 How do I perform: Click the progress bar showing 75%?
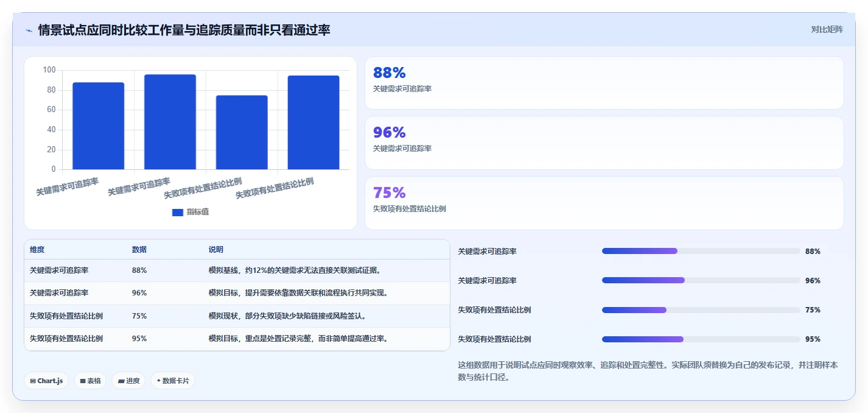tap(701, 310)
